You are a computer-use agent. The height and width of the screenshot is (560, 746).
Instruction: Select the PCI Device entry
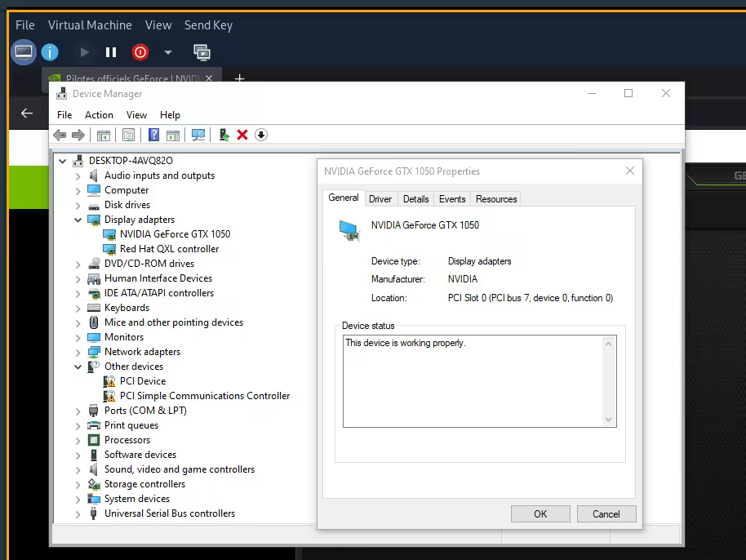click(x=143, y=381)
